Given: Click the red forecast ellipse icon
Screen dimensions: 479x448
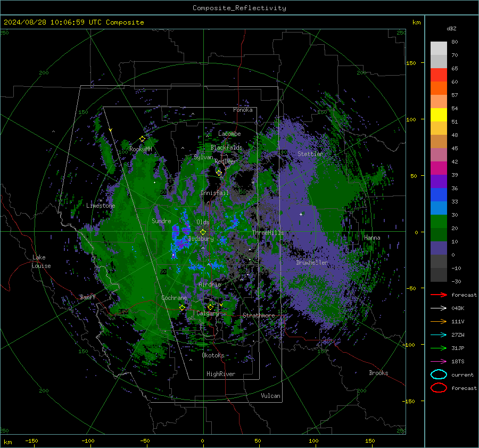Looking at the screenshot, I should (x=439, y=388).
